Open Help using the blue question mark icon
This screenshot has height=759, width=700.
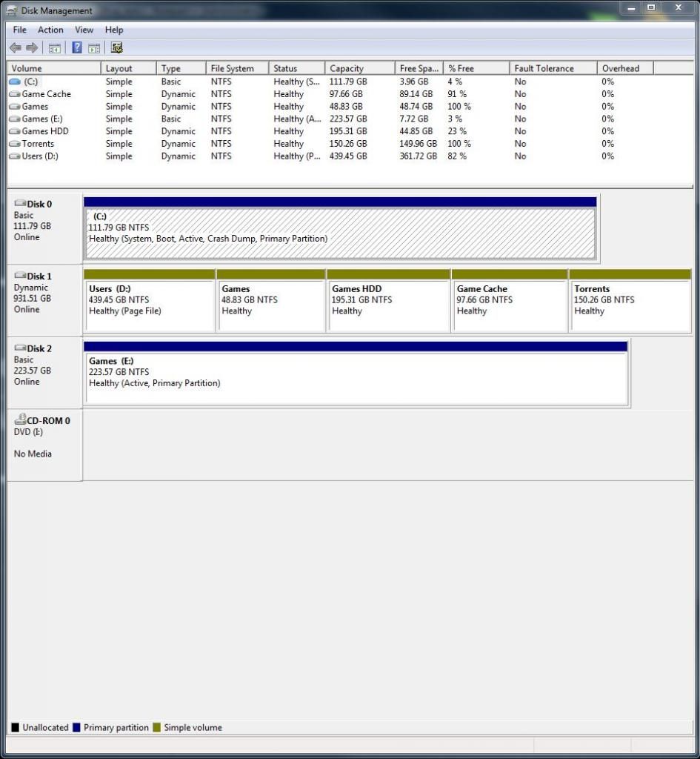(76, 47)
